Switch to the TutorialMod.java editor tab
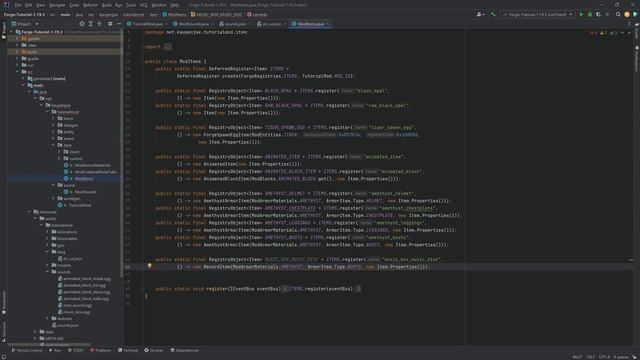 coord(147,24)
